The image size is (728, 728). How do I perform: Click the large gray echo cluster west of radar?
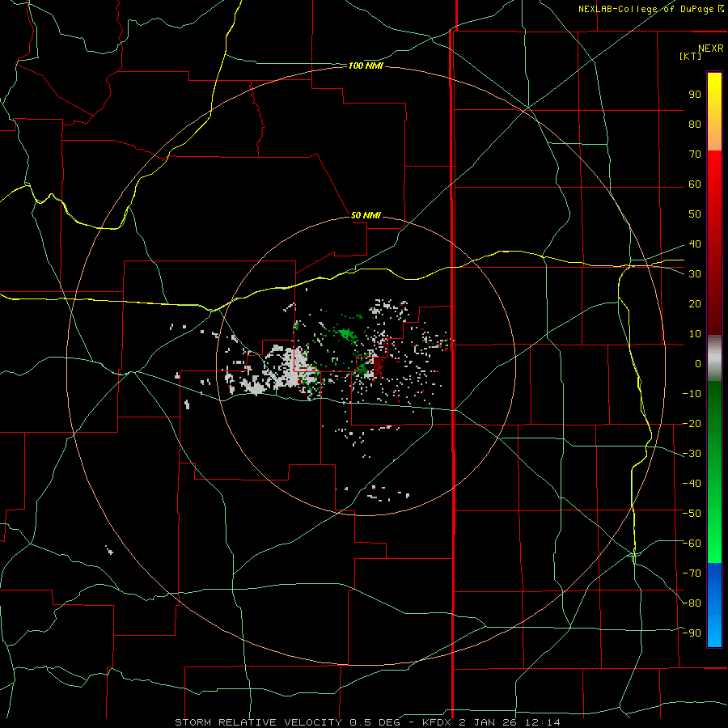tap(294, 366)
